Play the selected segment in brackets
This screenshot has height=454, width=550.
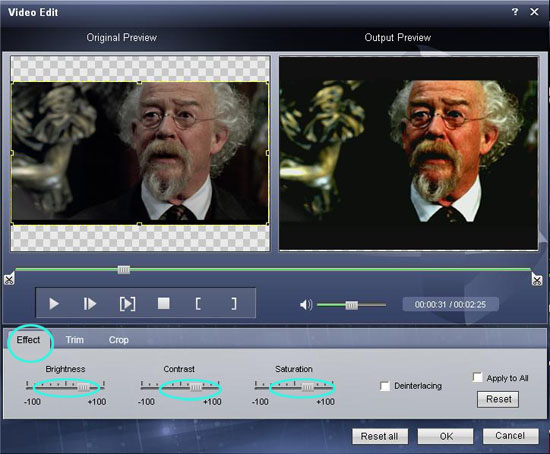(127, 304)
